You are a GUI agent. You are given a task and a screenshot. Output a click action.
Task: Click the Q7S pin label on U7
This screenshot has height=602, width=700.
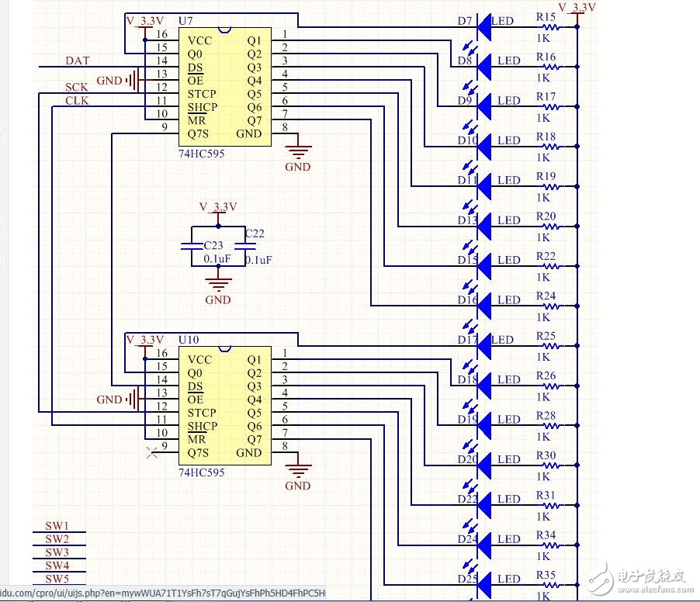pyautogui.click(x=201, y=133)
